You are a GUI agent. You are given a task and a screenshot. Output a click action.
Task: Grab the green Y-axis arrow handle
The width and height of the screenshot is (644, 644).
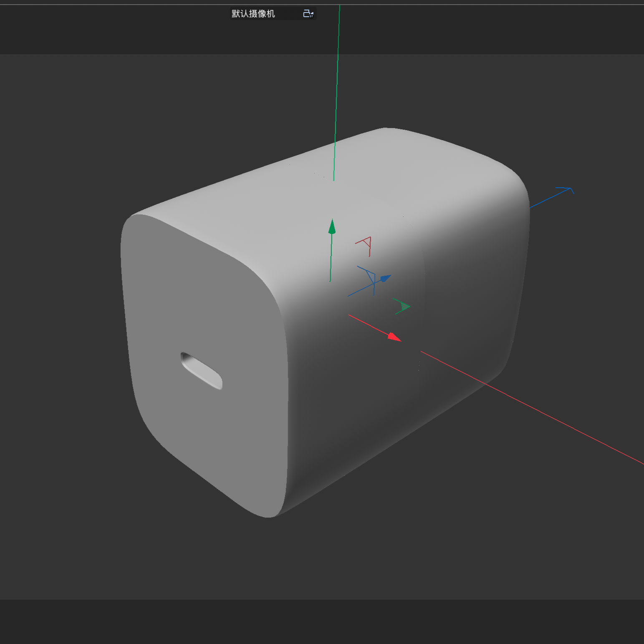click(x=332, y=226)
